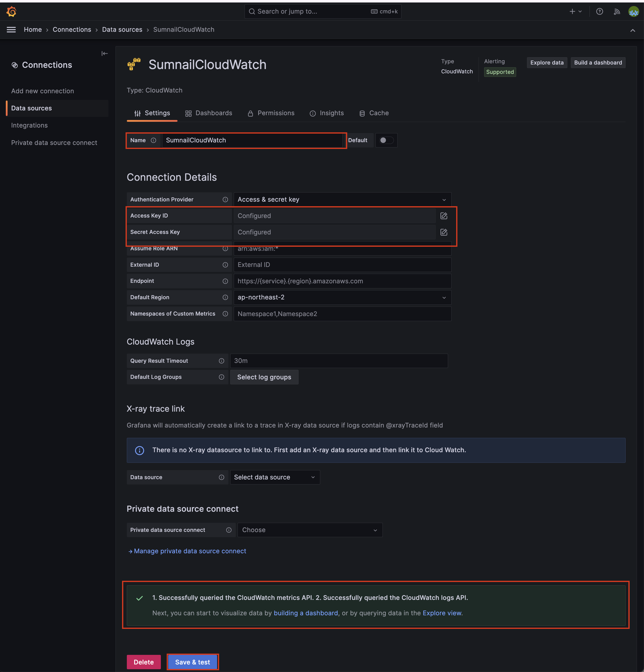Open Add new connection in sidebar

pyautogui.click(x=43, y=91)
